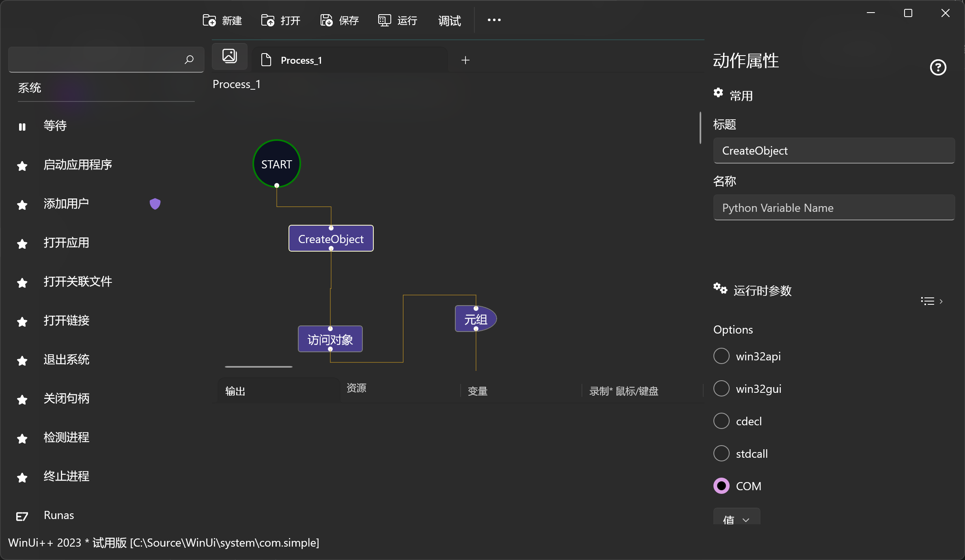Open help via the question mark icon

tap(938, 67)
